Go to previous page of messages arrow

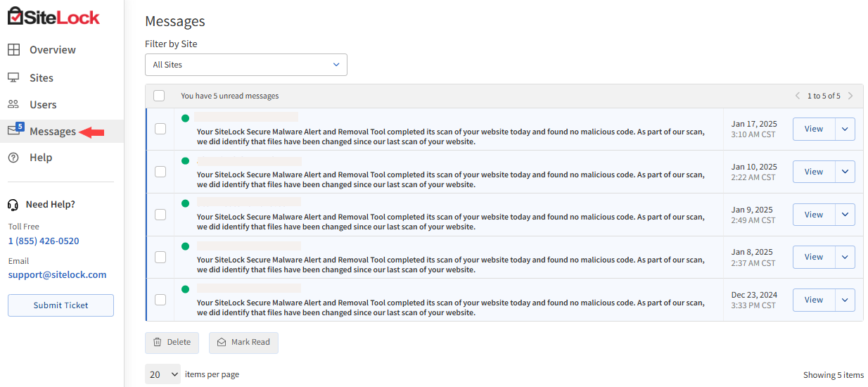tap(798, 96)
